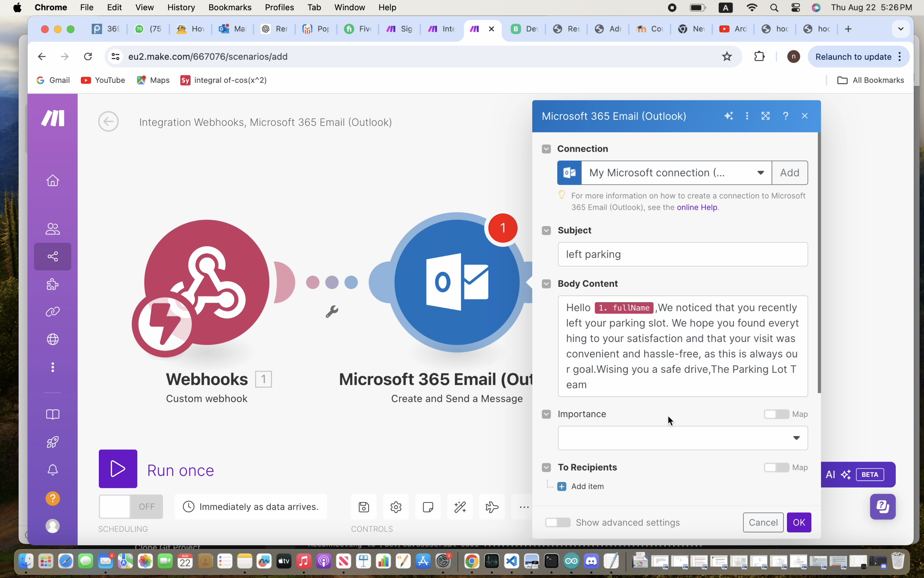924x578 pixels.
Task: Click into the Body Content text area
Action: point(683,346)
